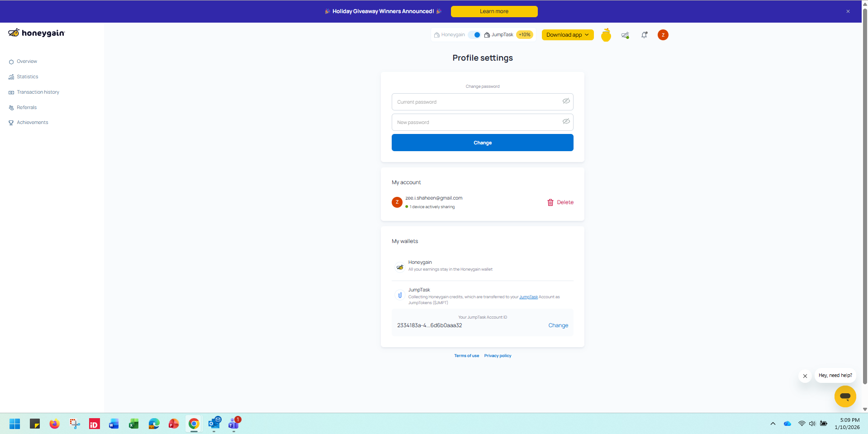The width and height of the screenshot is (868, 434).
Task: Click the battery tray icon
Action: pyautogui.click(x=824, y=424)
